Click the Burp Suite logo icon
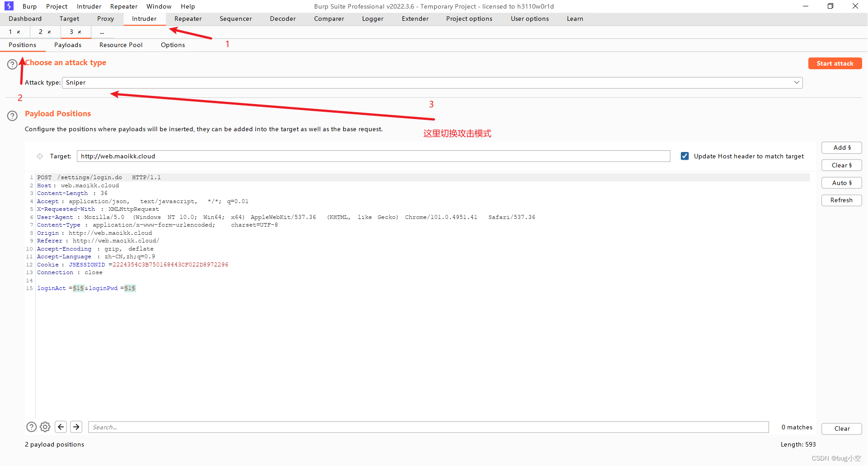The width and height of the screenshot is (868, 466). click(9, 6)
